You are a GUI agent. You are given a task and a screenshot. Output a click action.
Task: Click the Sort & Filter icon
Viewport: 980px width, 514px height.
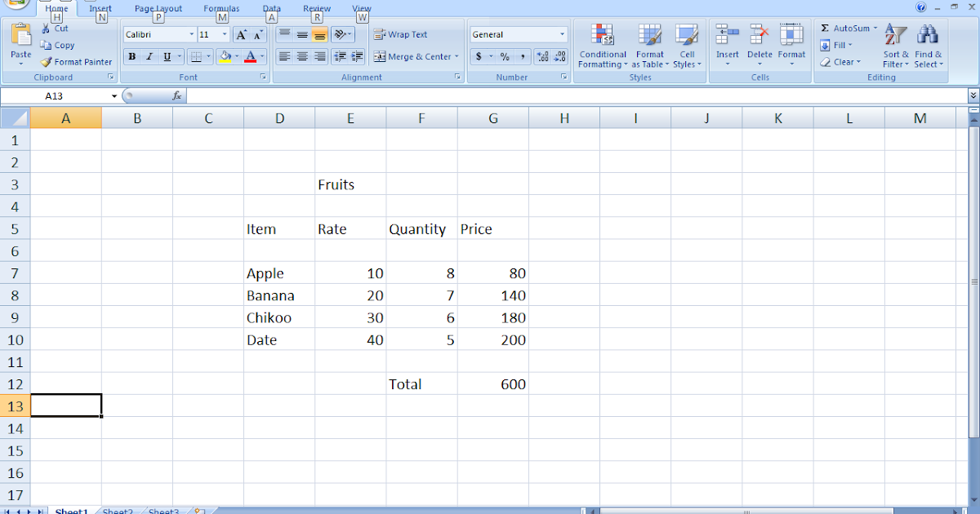(896, 36)
